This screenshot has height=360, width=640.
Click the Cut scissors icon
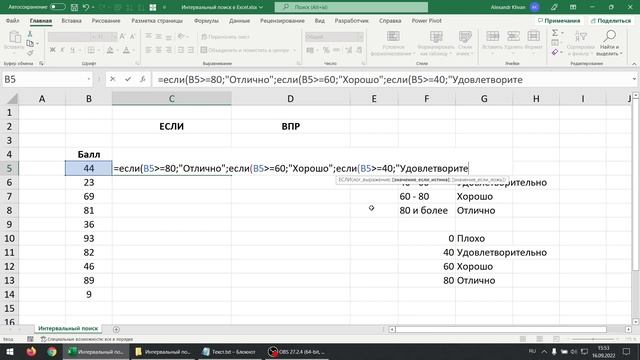coord(30,34)
